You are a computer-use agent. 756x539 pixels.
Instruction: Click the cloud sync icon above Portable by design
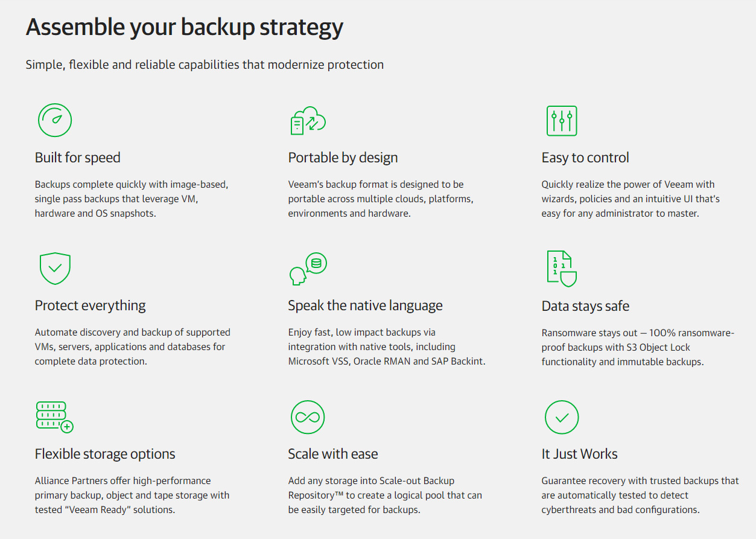(308, 120)
